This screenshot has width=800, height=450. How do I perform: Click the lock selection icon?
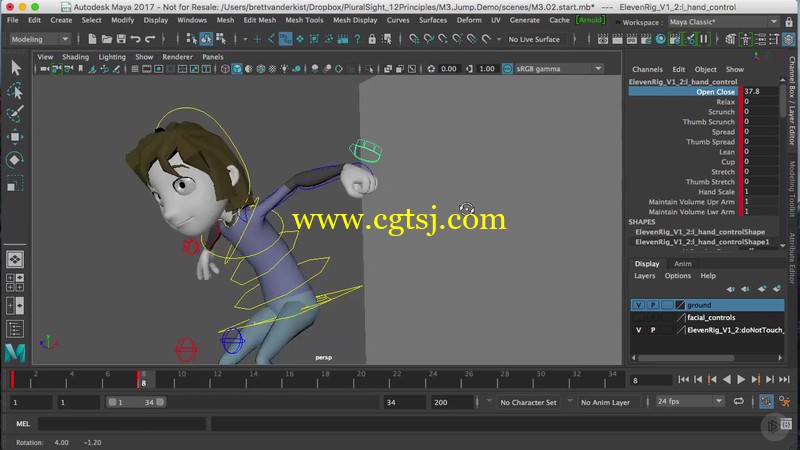point(372,39)
